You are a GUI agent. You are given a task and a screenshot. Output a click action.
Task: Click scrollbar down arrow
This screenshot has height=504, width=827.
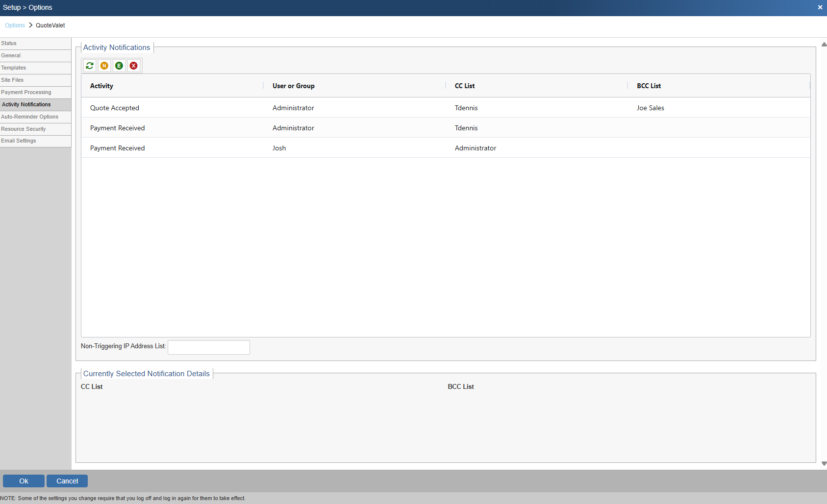[824, 463]
